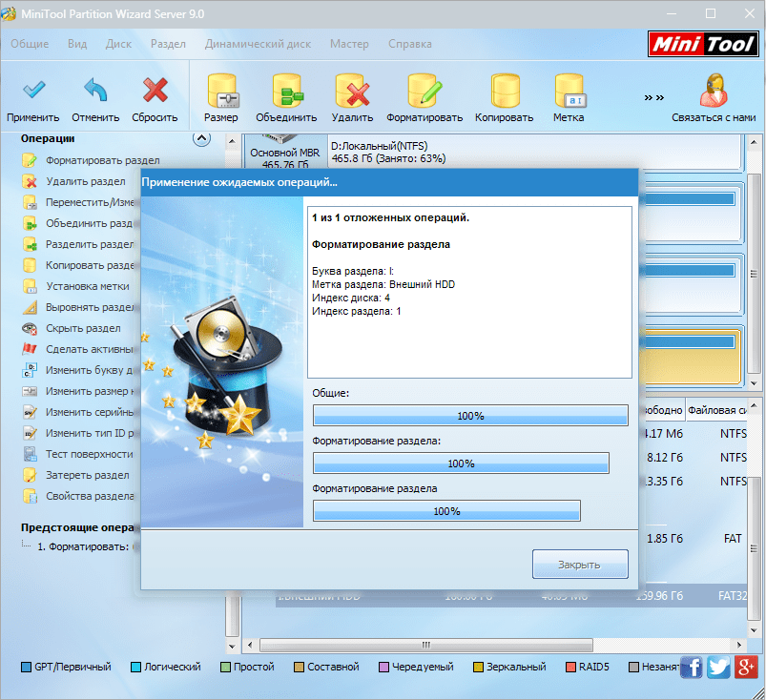Select the Удалить toolbar tool
The width and height of the screenshot is (766, 700).
click(352, 95)
